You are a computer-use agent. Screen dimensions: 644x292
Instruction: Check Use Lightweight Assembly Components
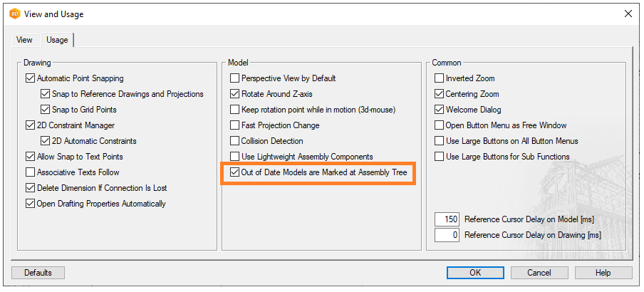tap(235, 157)
